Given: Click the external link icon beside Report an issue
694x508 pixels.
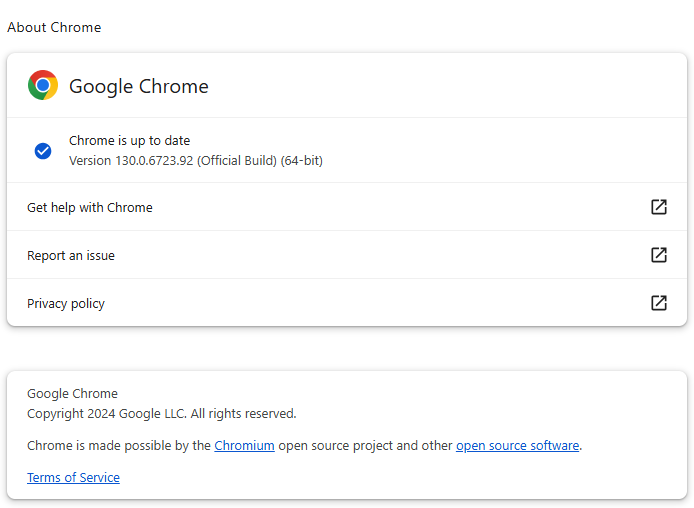Looking at the screenshot, I should [659, 255].
